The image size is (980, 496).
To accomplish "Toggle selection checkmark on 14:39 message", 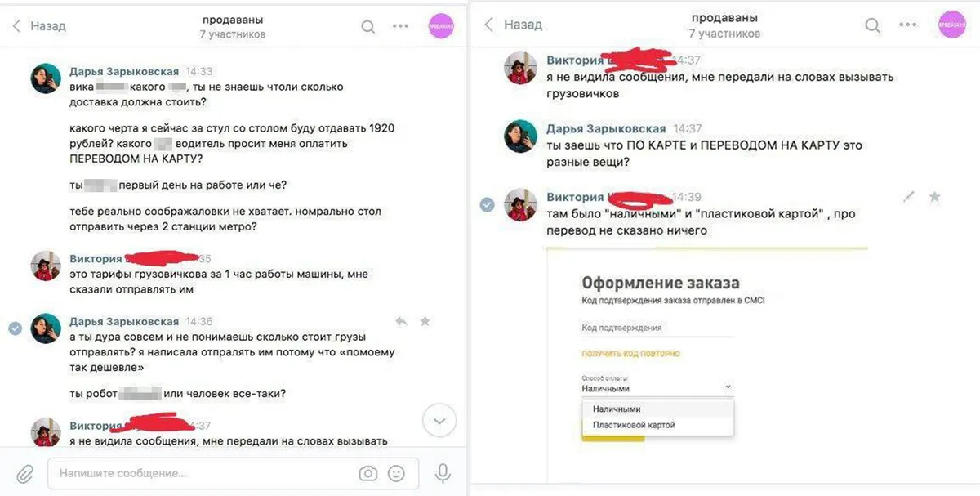I will click(487, 204).
